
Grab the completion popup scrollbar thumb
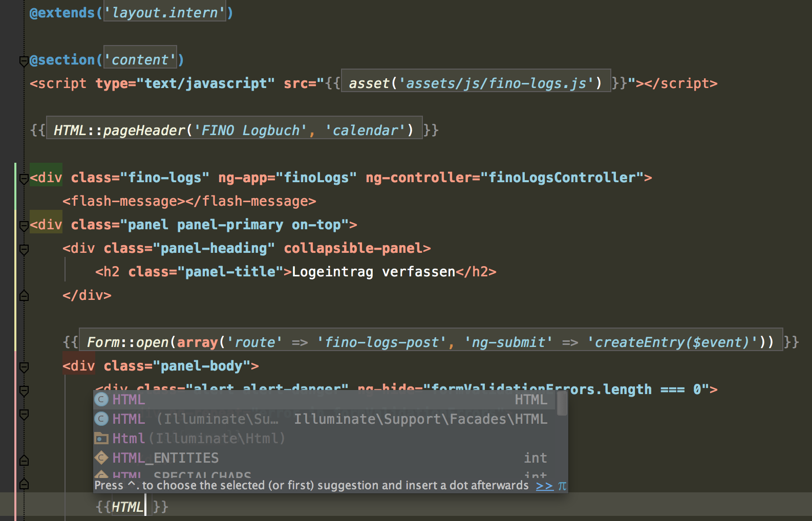562,404
